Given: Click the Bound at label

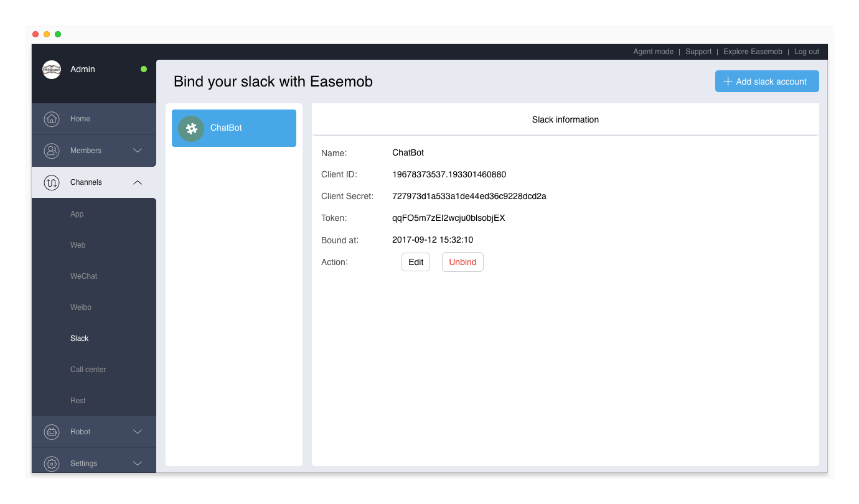Looking at the screenshot, I should [x=340, y=240].
